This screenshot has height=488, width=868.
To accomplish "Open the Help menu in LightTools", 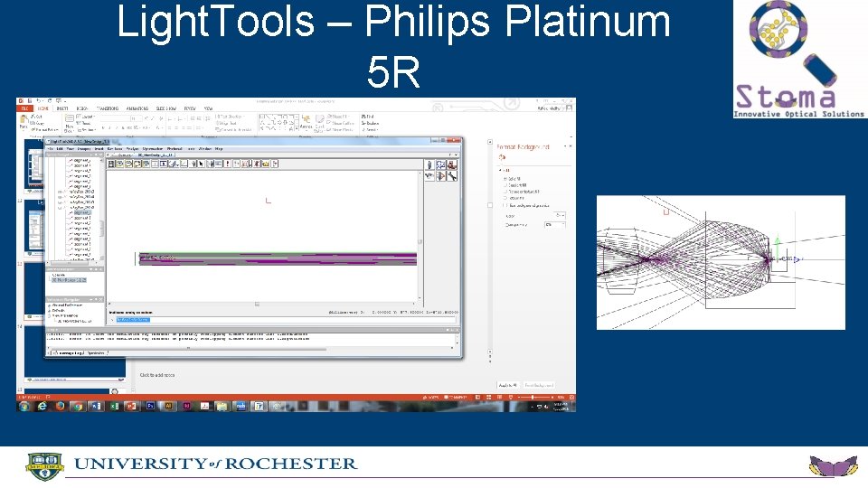I will pyautogui.click(x=219, y=149).
